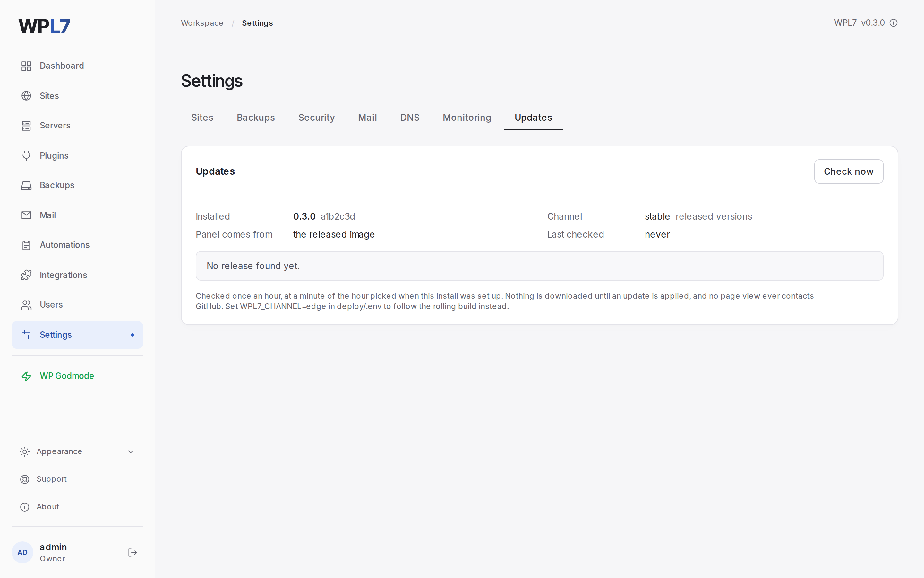The height and width of the screenshot is (578, 924).
Task: Select the DNS settings tab
Action: point(410,117)
